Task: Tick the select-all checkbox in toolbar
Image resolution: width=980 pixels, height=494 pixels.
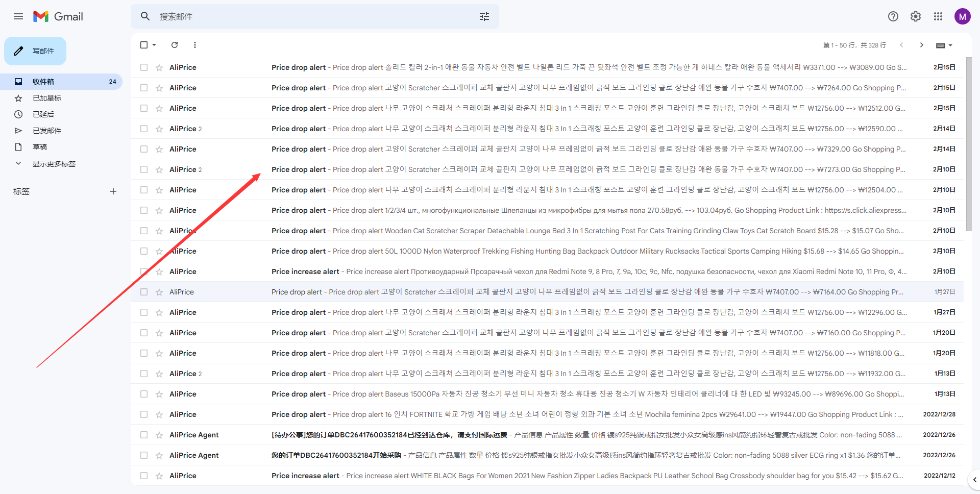Action: (x=144, y=45)
